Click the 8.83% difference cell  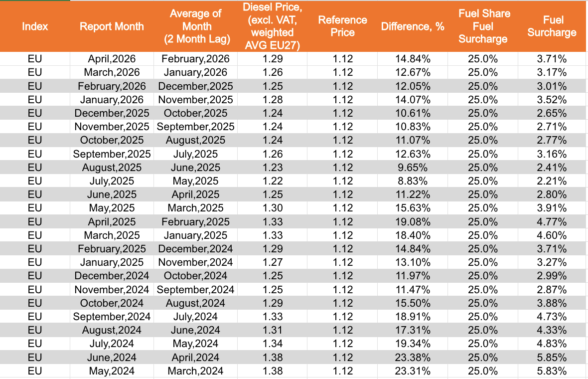coord(413,181)
